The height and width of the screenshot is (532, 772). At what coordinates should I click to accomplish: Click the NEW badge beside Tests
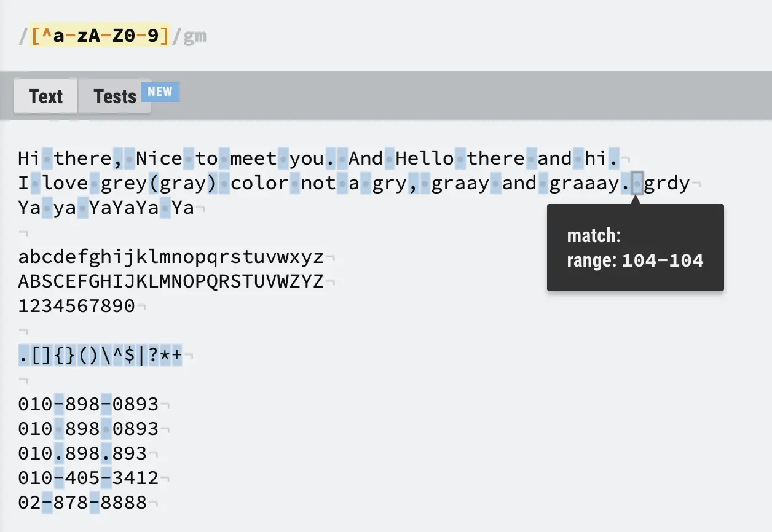(x=160, y=92)
